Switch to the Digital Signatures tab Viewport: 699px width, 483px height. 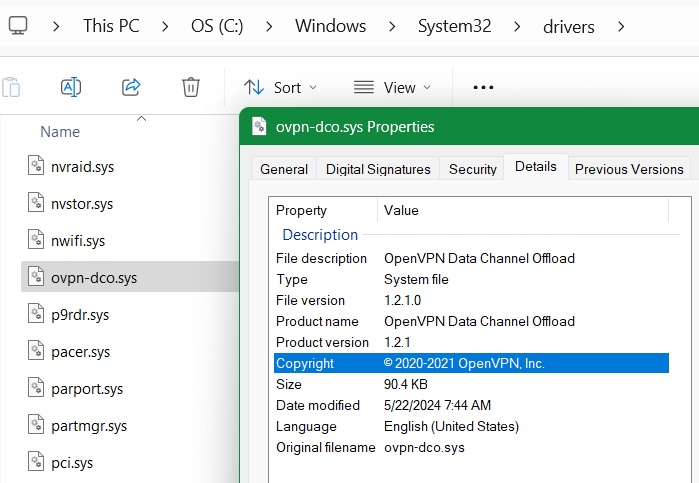[x=378, y=169]
